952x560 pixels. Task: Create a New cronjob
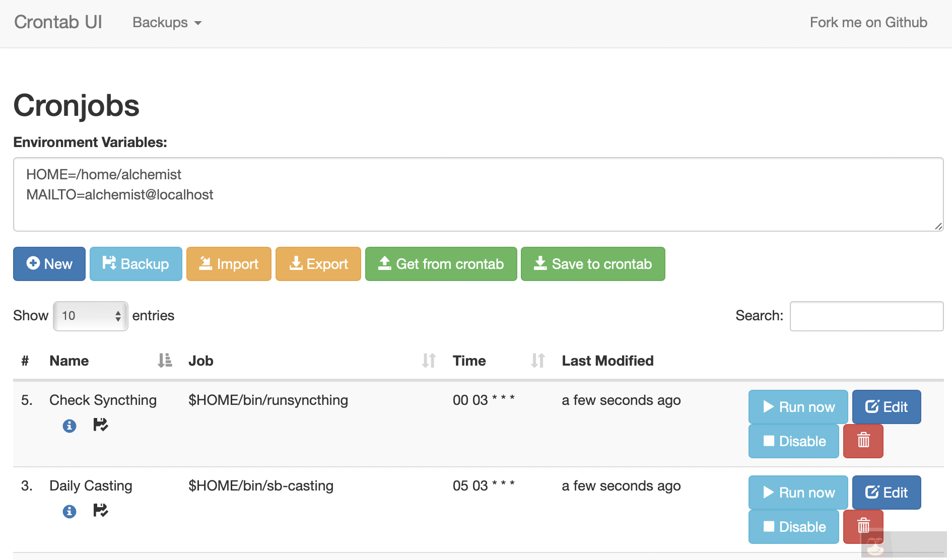point(49,264)
